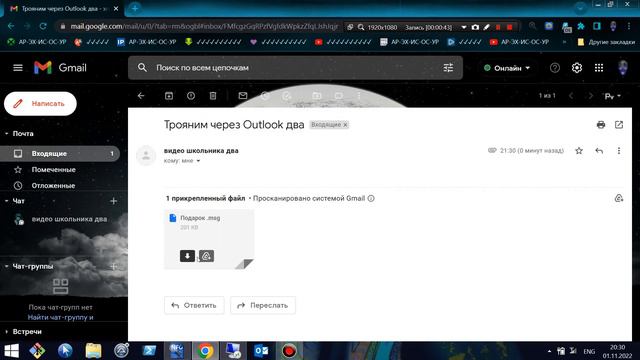640x360 pixels.
Task: Click the Написать compose button
Action: tap(40, 104)
